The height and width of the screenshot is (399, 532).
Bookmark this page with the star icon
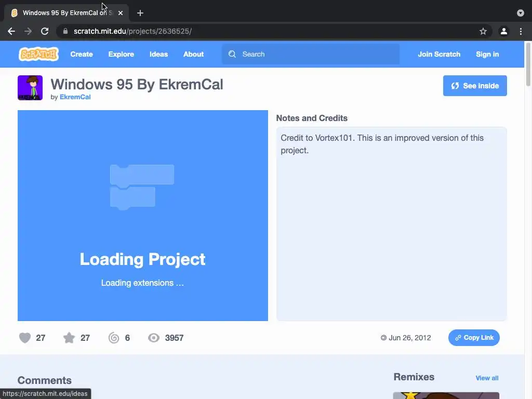pyautogui.click(x=483, y=31)
